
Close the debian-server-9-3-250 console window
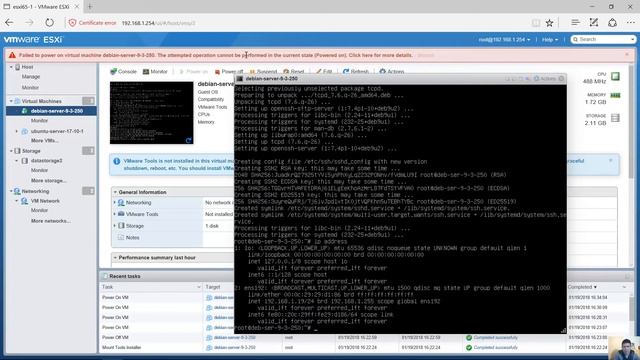[x=562, y=79]
